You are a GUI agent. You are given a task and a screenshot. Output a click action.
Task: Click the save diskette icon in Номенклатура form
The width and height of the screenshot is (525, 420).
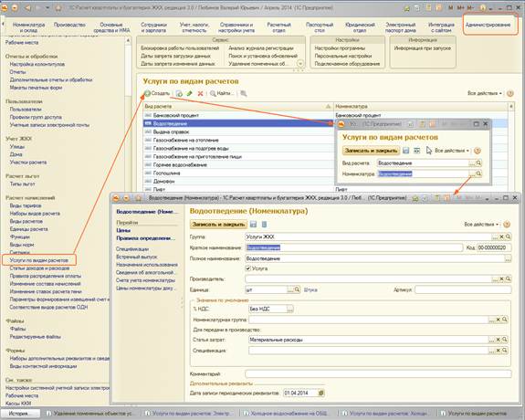pos(254,224)
